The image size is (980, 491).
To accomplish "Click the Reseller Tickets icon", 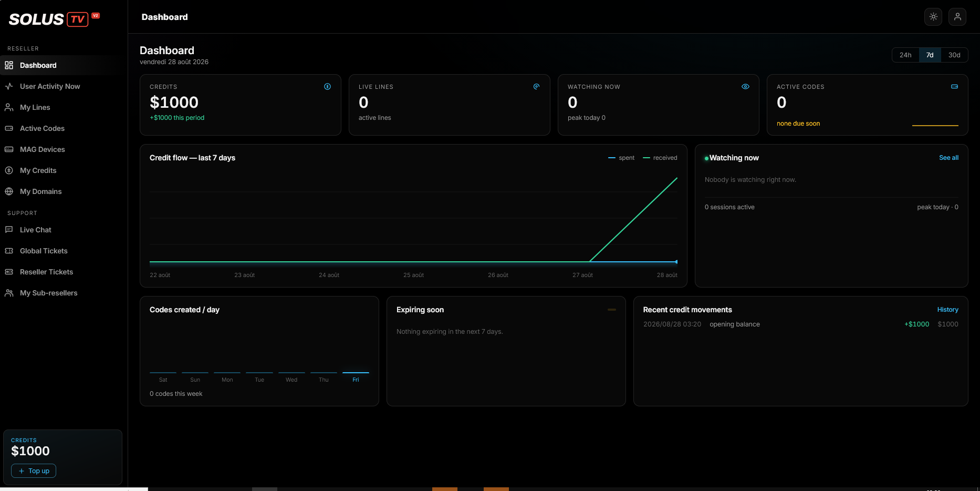I will 9,272.
